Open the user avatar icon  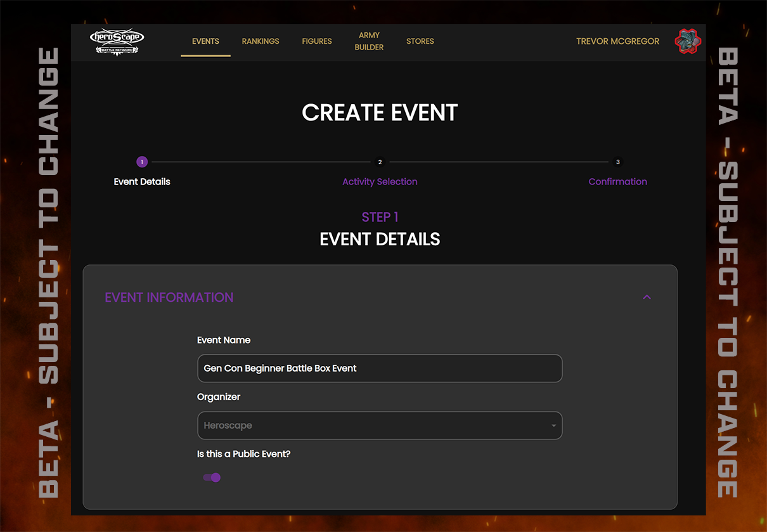pos(688,42)
